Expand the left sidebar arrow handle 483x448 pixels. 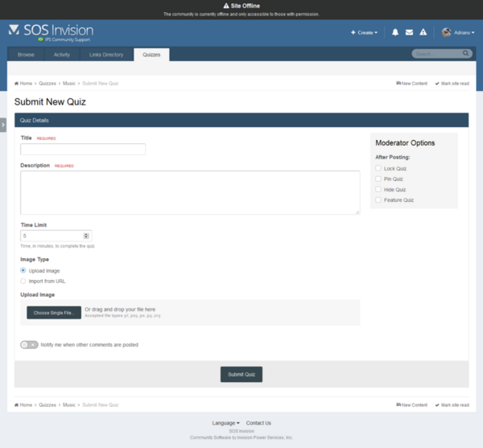coord(3,125)
